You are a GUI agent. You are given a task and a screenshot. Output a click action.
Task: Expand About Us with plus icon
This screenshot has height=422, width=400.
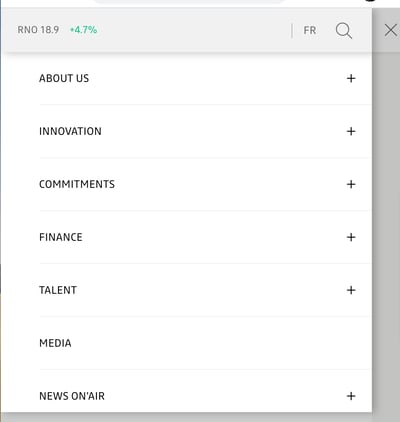pyautogui.click(x=351, y=78)
